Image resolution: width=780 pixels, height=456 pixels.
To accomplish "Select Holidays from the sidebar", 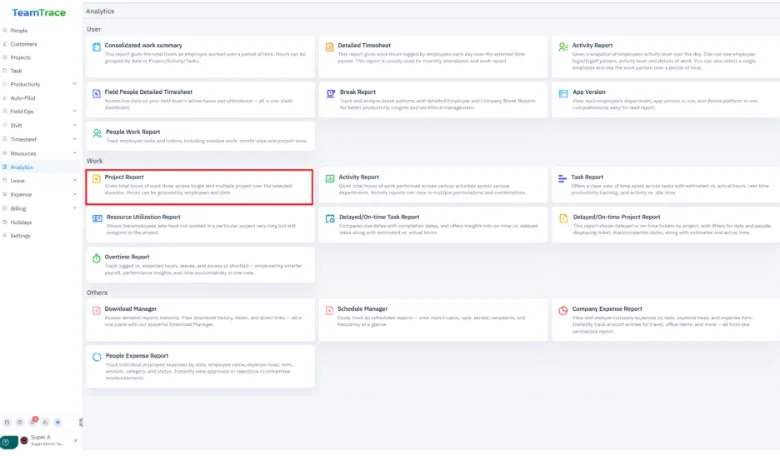I will tap(21, 222).
